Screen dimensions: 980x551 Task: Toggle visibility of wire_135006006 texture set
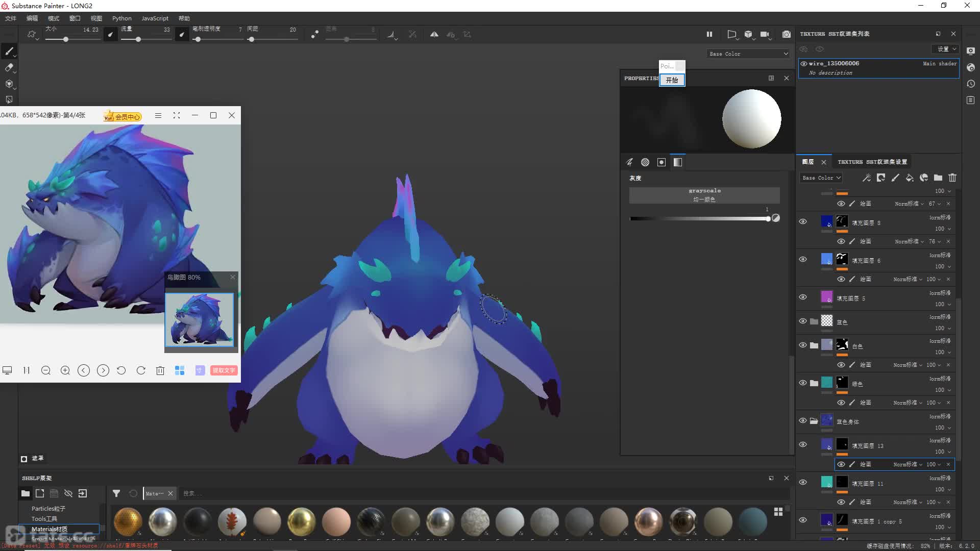pos(804,64)
